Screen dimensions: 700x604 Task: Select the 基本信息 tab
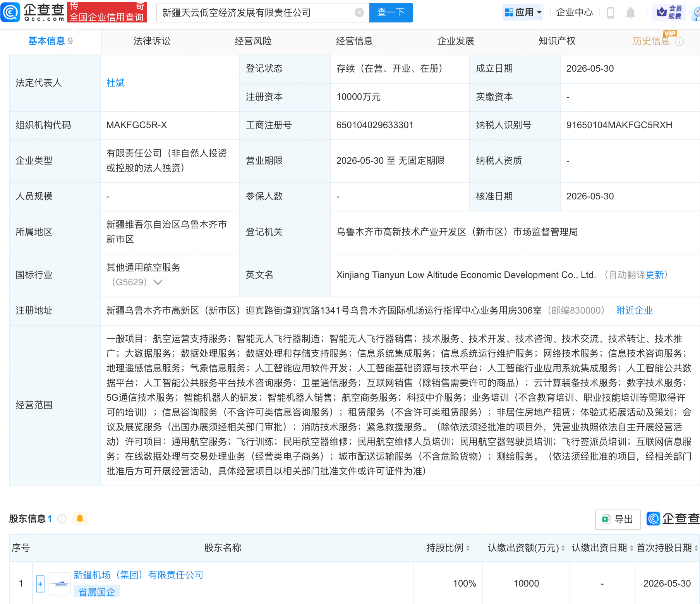[x=50, y=41]
